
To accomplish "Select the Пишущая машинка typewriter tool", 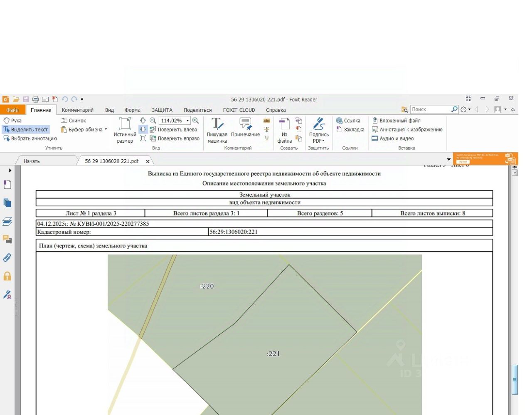I will tap(217, 130).
